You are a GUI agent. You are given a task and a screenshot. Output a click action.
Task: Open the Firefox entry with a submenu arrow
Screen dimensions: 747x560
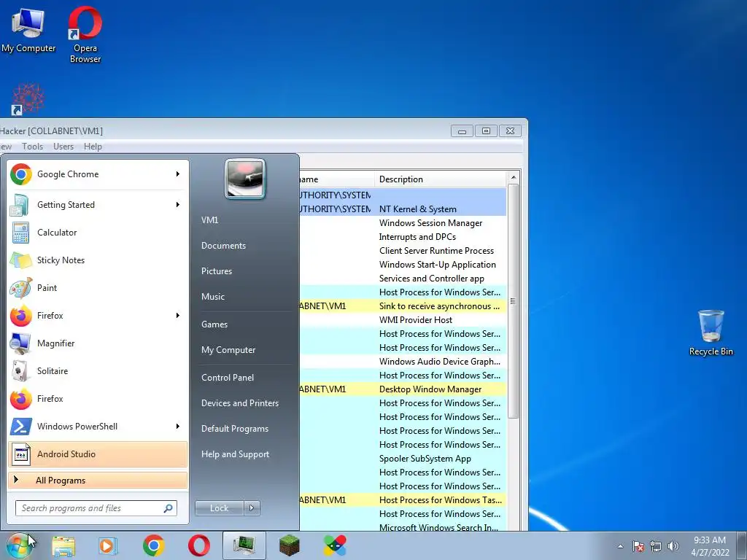tap(98, 315)
